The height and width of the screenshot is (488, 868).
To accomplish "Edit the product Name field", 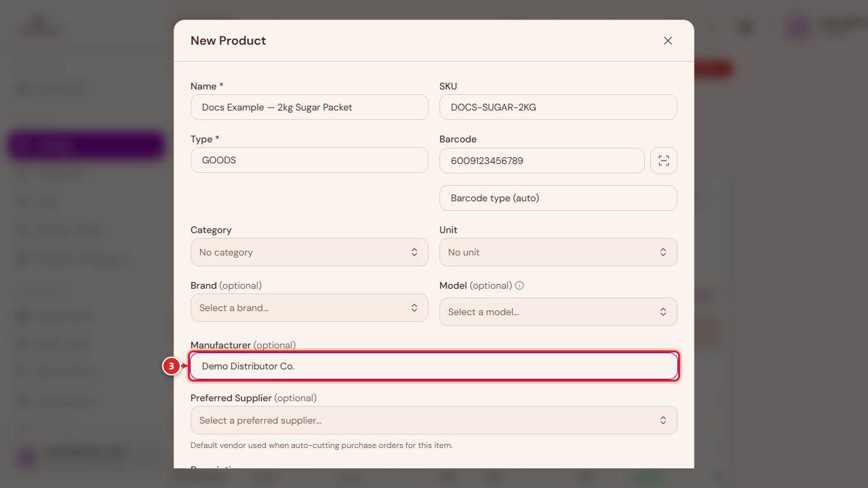I will (x=309, y=107).
